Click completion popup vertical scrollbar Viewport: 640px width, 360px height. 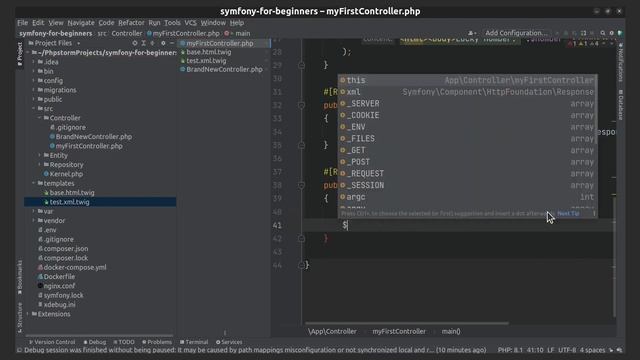click(597, 109)
